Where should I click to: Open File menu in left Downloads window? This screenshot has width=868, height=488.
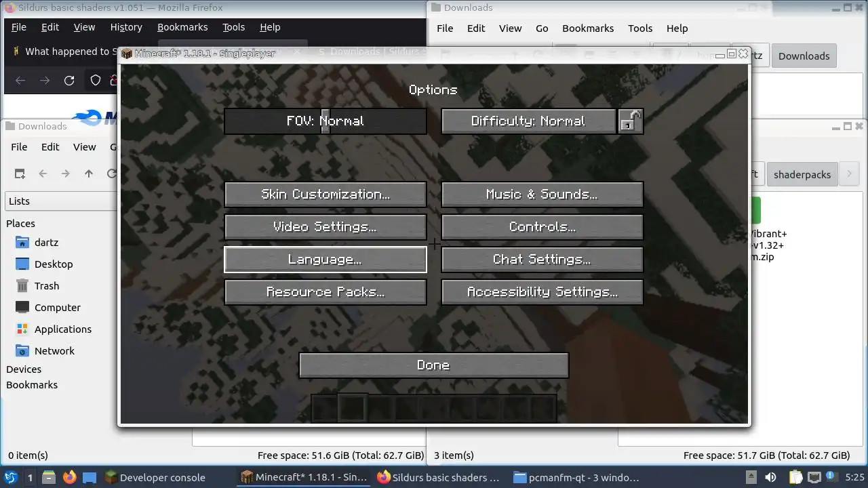point(19,147)
